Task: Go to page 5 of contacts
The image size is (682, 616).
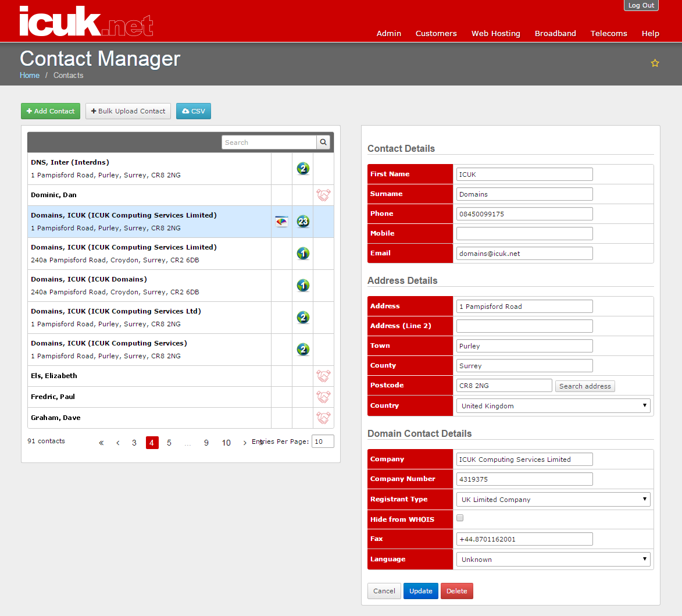Action: click(x=169, y=443)
